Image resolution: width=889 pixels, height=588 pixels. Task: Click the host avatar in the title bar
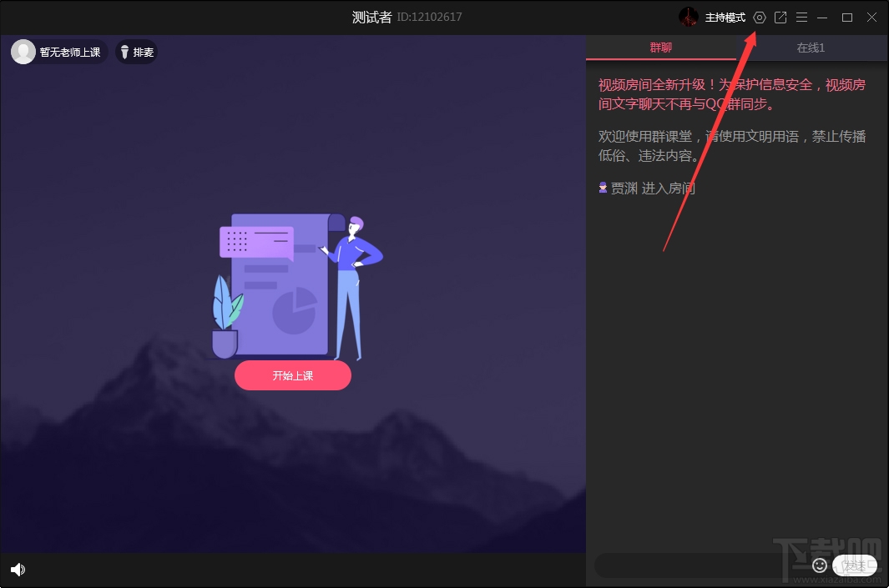pyautogui.click(x=689, y=17)
